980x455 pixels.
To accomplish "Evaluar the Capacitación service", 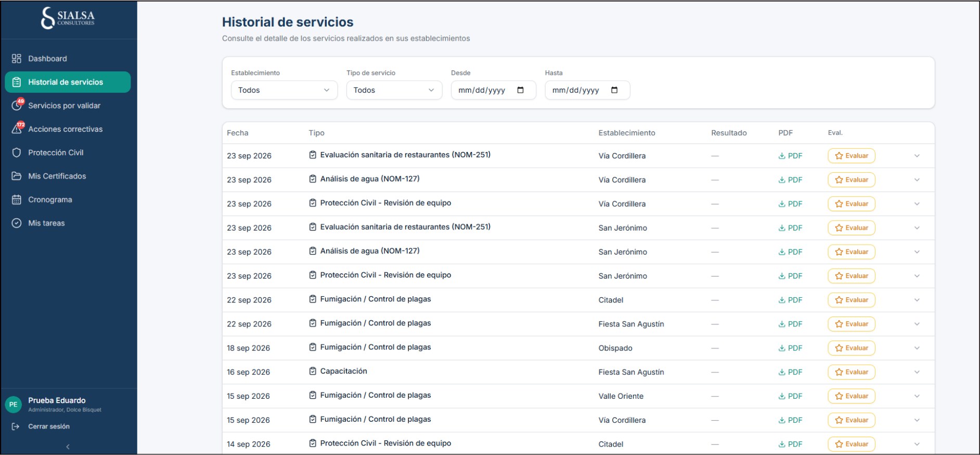I will (852, 372).
